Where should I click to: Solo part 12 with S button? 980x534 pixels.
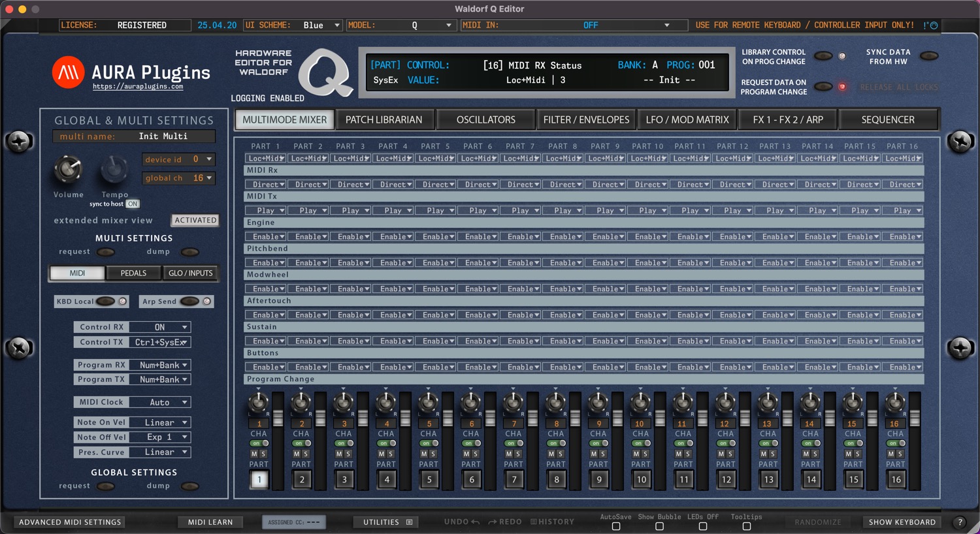click(730, 454)
